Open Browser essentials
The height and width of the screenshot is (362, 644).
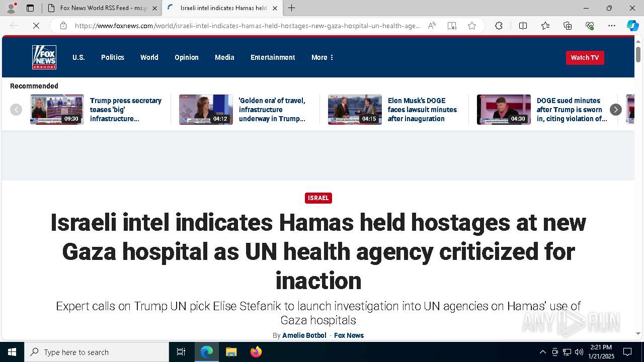tap(590, 26)
